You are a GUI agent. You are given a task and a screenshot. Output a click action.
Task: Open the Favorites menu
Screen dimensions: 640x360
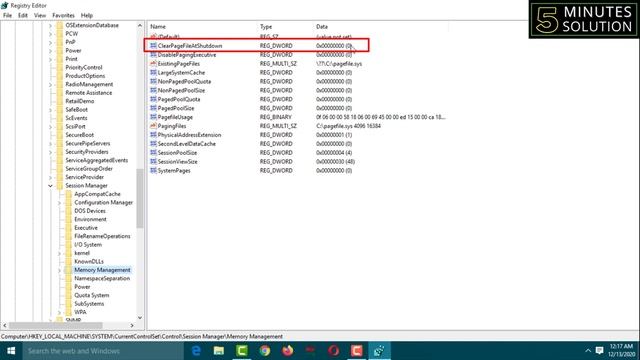coord(63,16)
